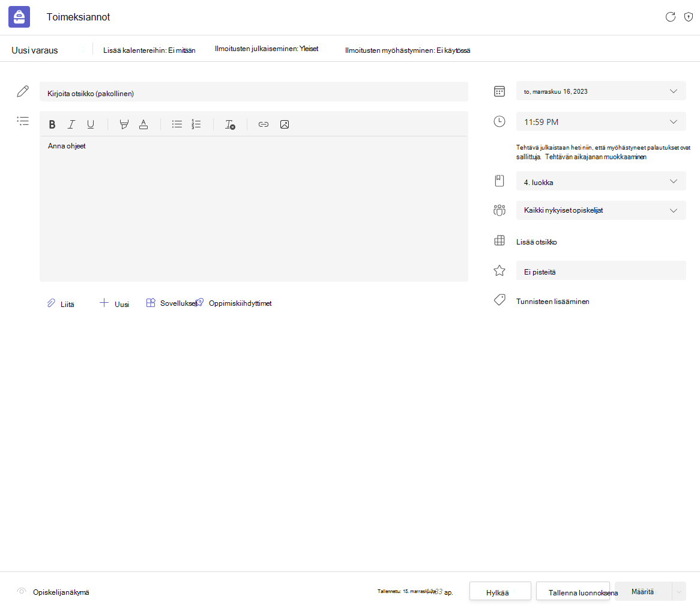Expand Kaikki nykyiset opiskelijat dropdown

coord(601,210)
